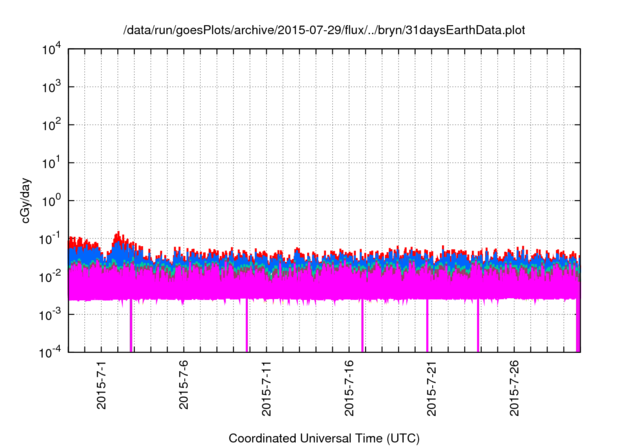Click the 2015-7-16 date tick label
640x448 pixels.
(349, 388)
